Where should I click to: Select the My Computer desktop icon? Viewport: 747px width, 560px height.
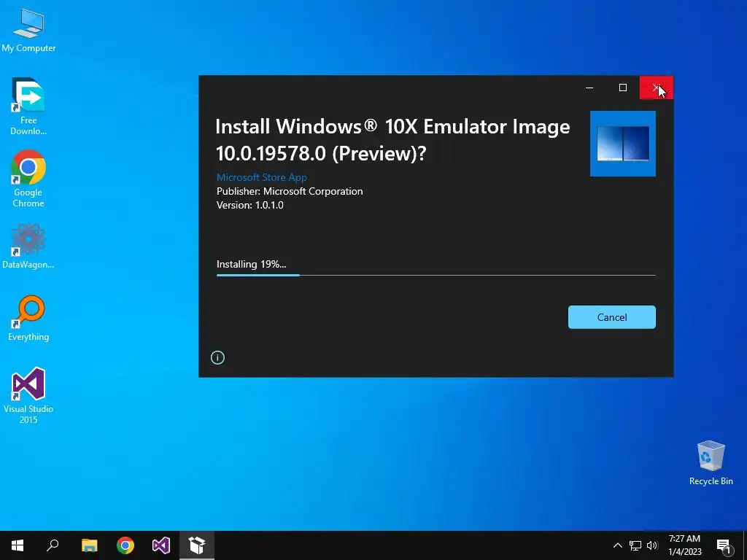[x=28, y=30]
